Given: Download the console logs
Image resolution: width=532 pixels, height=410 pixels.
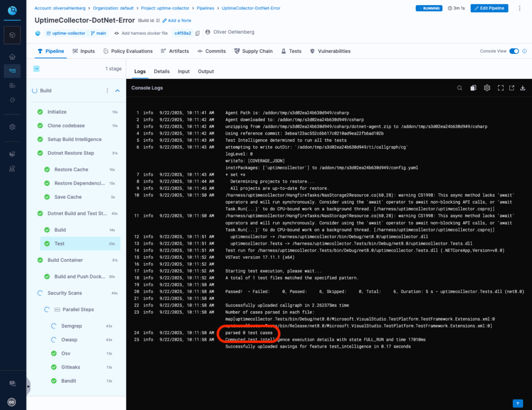Looking at the screenshot, I should [523, 88].
